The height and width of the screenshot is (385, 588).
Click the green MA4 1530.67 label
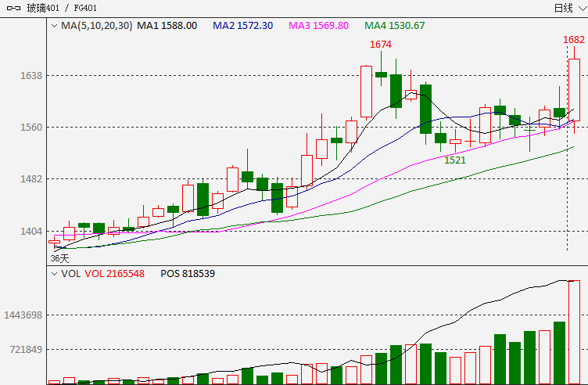(x=395, y=26)
